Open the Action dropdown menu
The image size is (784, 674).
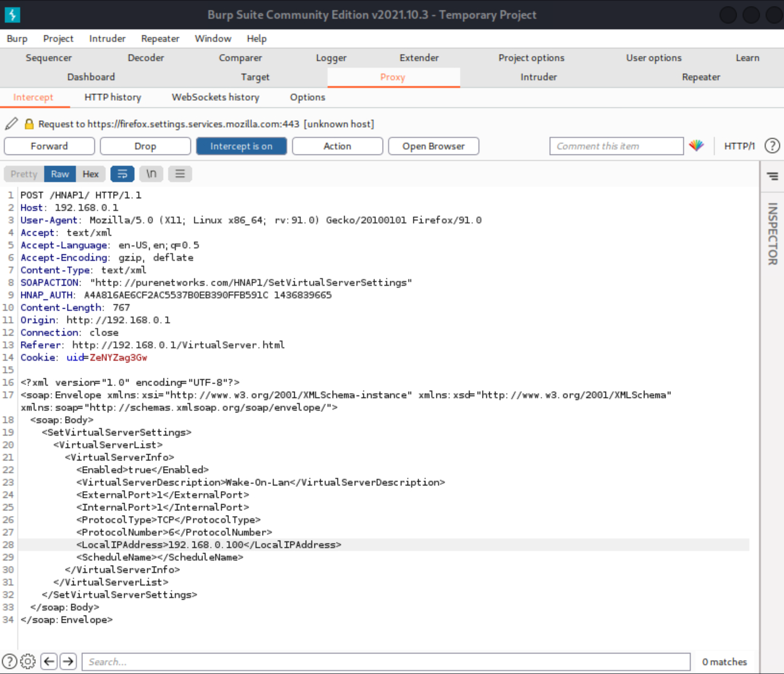[337, 146]
